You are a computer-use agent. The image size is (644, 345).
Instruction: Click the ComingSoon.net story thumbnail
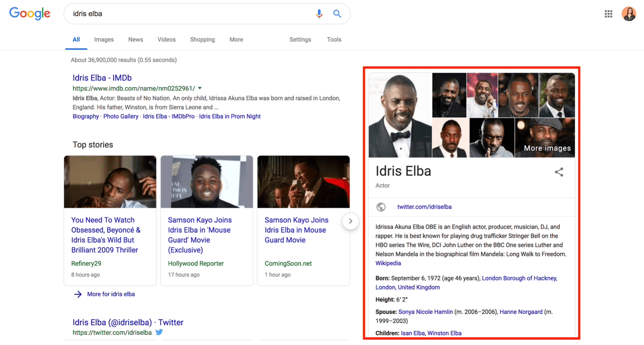304,182
